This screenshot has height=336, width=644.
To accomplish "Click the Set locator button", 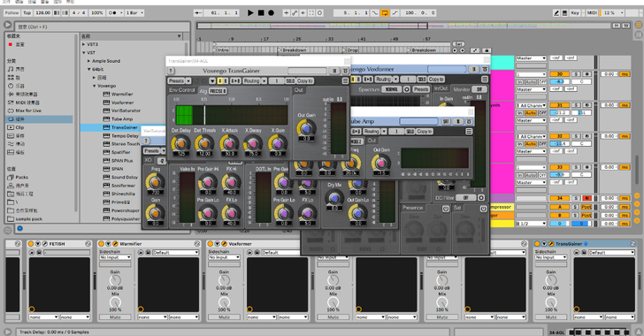I will pos(458,44).
